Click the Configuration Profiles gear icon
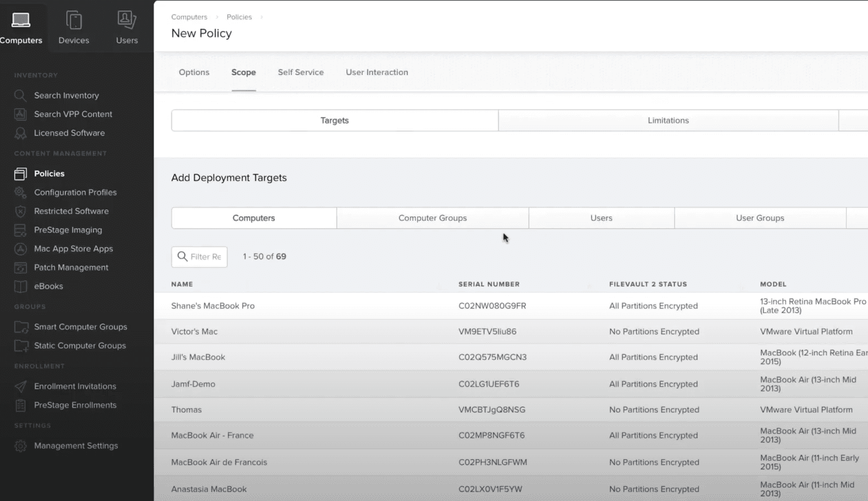The width and height of the screenshot is (868, 501). (x=20, y=193)
